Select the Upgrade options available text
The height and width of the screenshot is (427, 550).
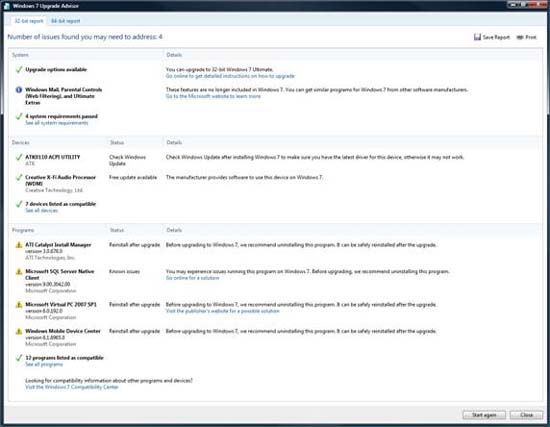56,69
